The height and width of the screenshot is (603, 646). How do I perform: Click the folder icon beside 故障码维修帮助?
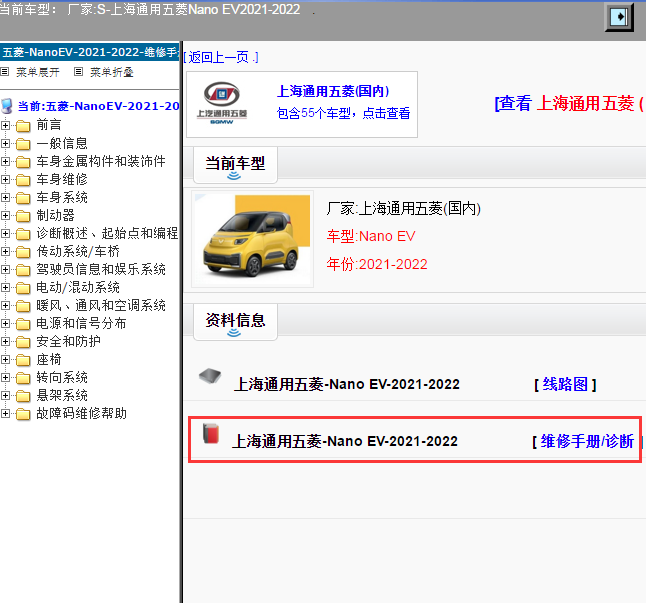[23, 414]
